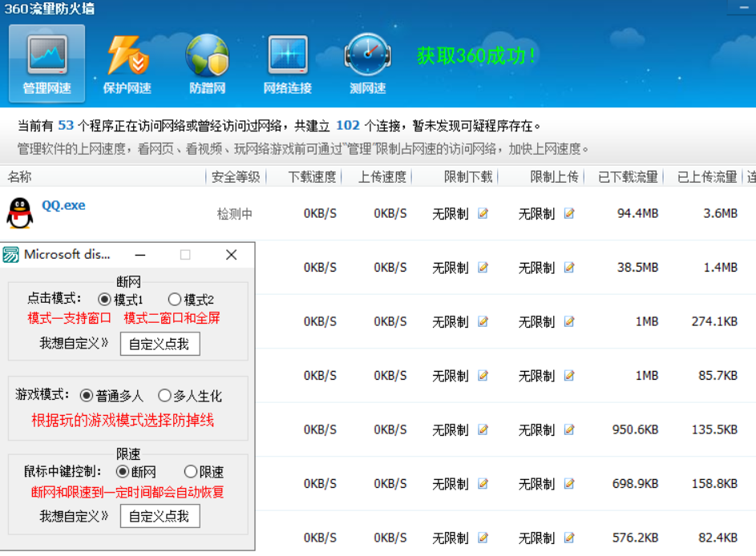Open the 测网速 speed test tab
Image resolution: width=756 pixels, height=556 pixels.
click(x=368, y=63)
